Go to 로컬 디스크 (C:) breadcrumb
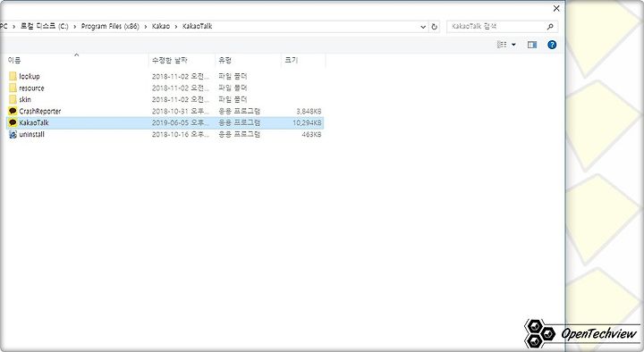The height and width of the screenshot is (352, 644). [44, 26]
